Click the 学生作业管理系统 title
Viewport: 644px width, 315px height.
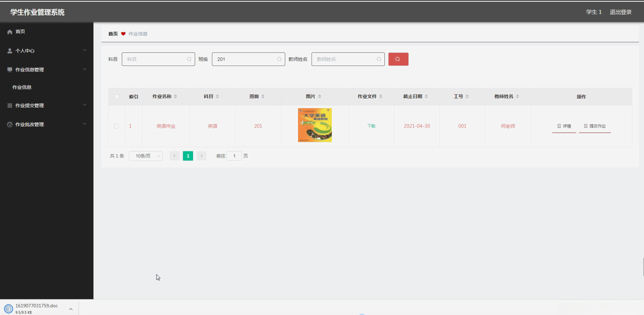[37, 12]
